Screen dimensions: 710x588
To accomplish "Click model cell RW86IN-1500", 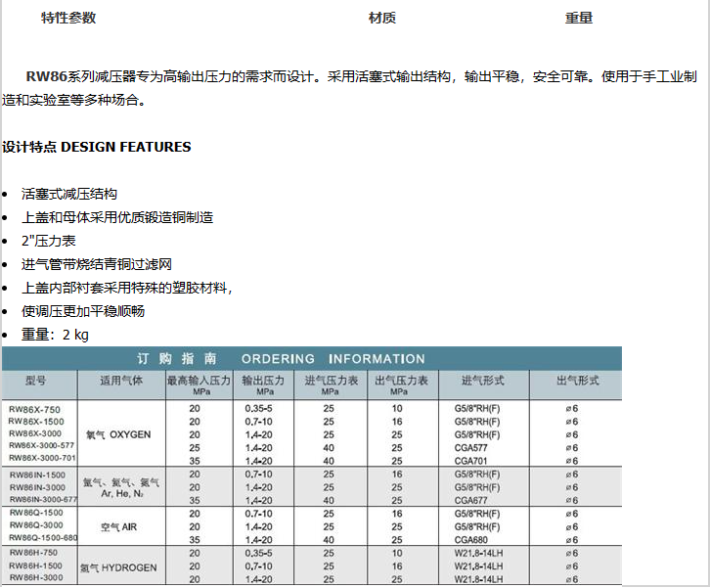I will (x=37, y=475).
